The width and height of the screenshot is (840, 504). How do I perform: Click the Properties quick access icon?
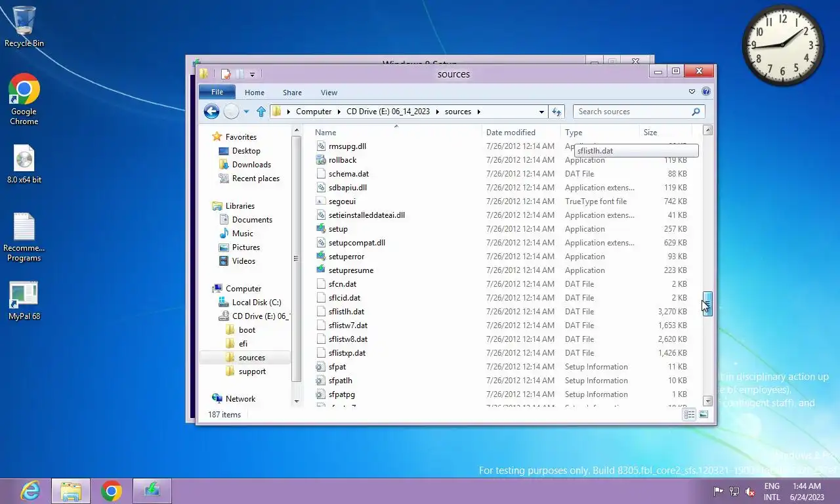[x=226, y=74]
